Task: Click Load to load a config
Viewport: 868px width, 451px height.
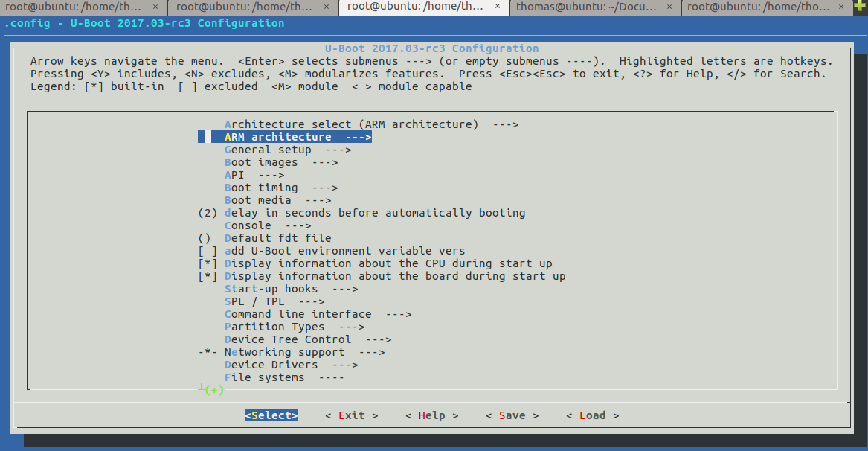Action: coord(592,415)
